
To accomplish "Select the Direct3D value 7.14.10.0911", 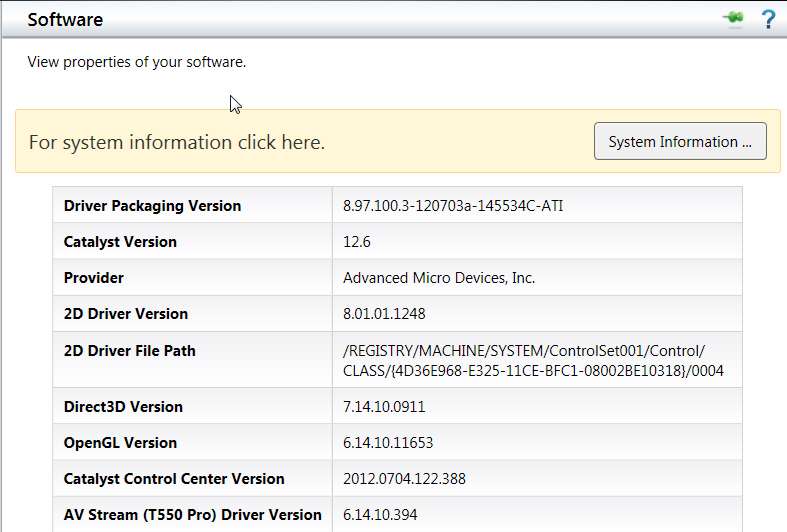I will (x=384, y=407).
